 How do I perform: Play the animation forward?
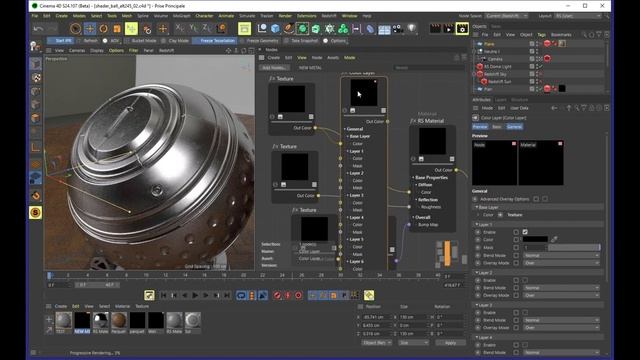tap(195, 295)
